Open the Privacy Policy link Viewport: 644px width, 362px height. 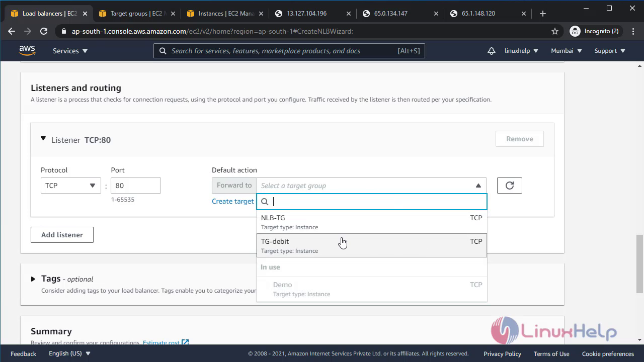point(502,354)
